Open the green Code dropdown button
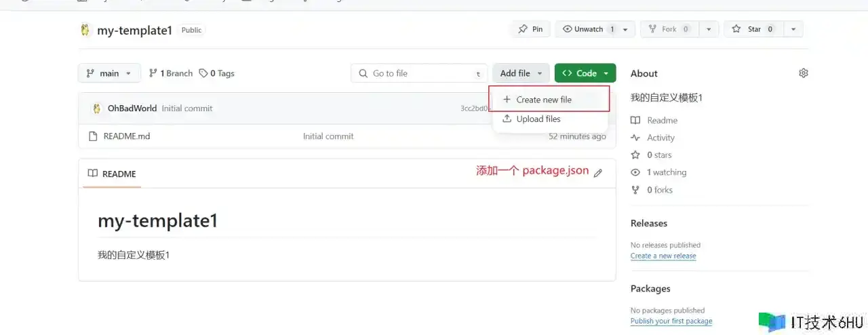This screenshot has height=335, width=868. [585, 73]
